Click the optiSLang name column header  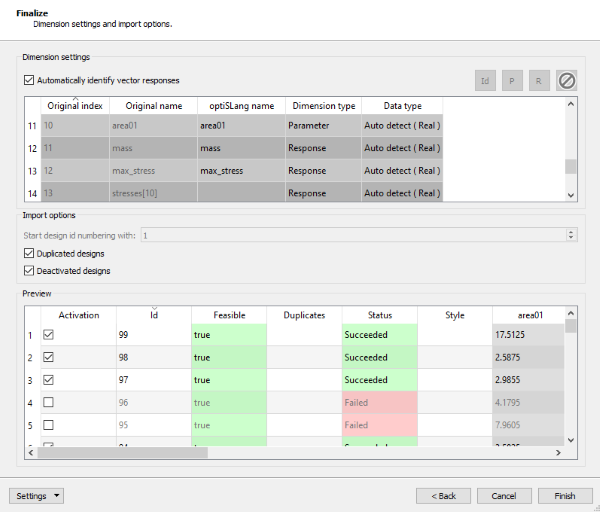(241, 106)
